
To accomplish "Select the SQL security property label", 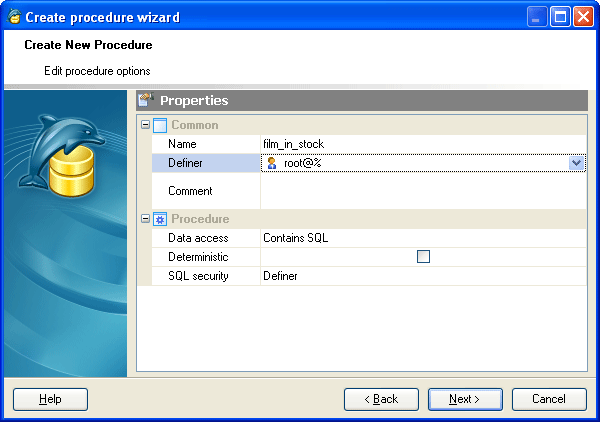I will pos(198,276).
